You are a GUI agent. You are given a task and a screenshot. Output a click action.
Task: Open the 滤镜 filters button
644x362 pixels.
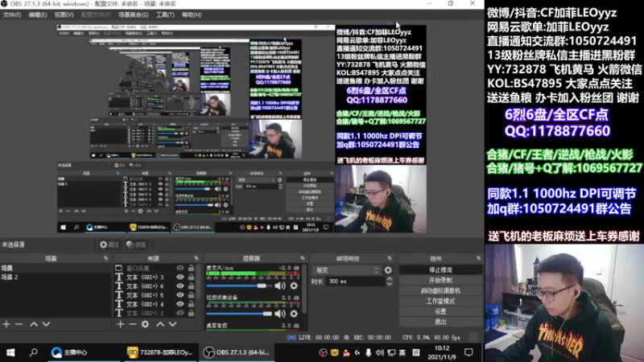coord(136,245)
